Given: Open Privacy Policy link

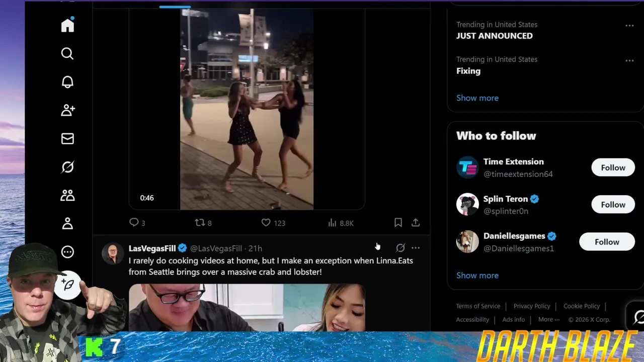Looking at the screenshot, I should tap(532, 306).
